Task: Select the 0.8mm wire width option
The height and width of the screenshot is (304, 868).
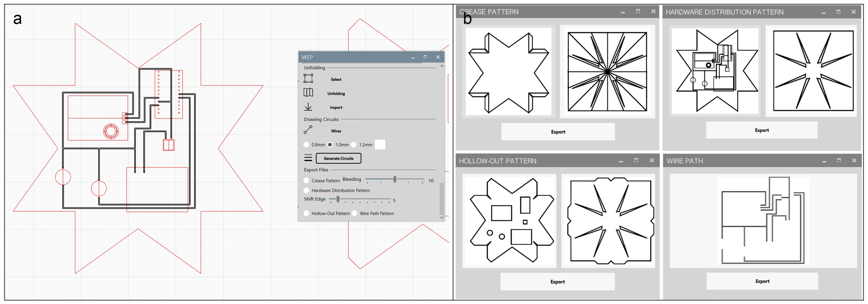Action: [x=306, y=145]
